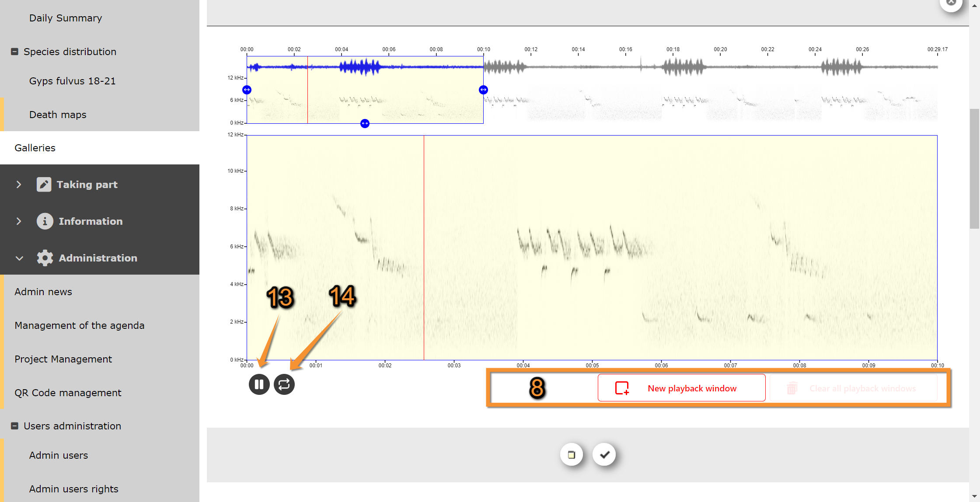The image size is (980, 502).
Task: Collapse the Species distribution section
Action: (x=14, y=52)
